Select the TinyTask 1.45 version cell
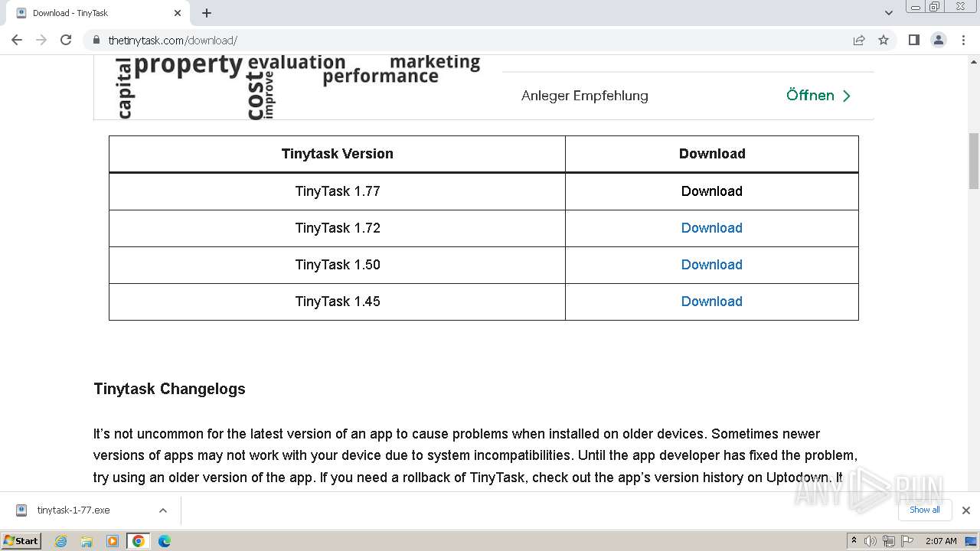 click(338, 302)
